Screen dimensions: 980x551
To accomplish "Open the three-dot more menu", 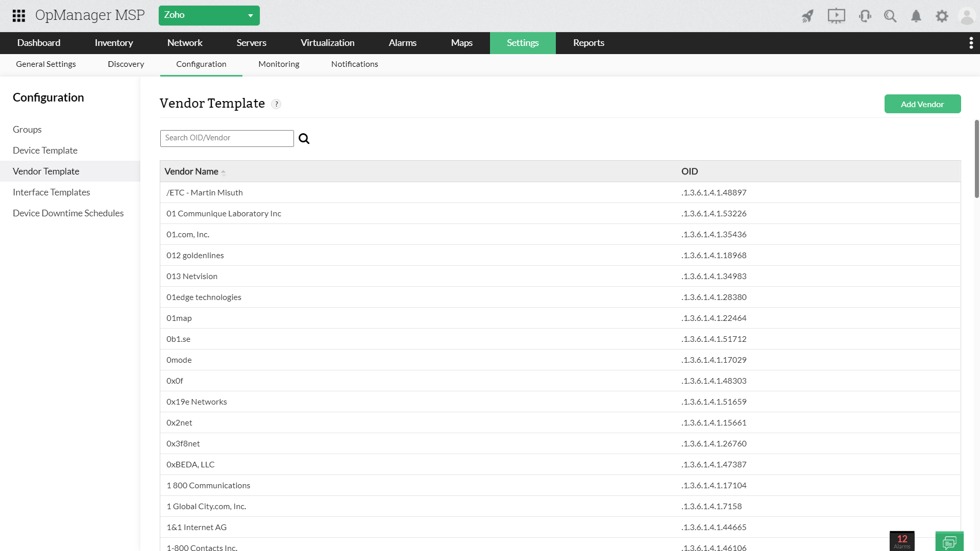I will (971, 43).
